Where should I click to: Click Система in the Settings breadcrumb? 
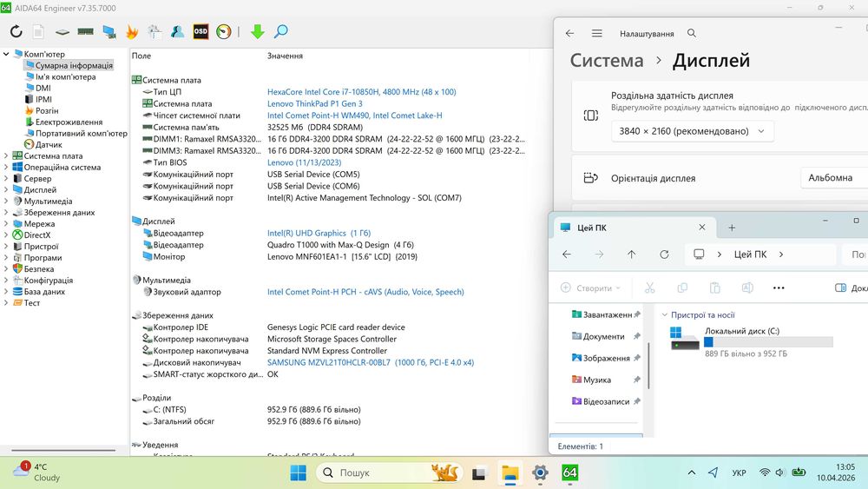click(607, 60)
